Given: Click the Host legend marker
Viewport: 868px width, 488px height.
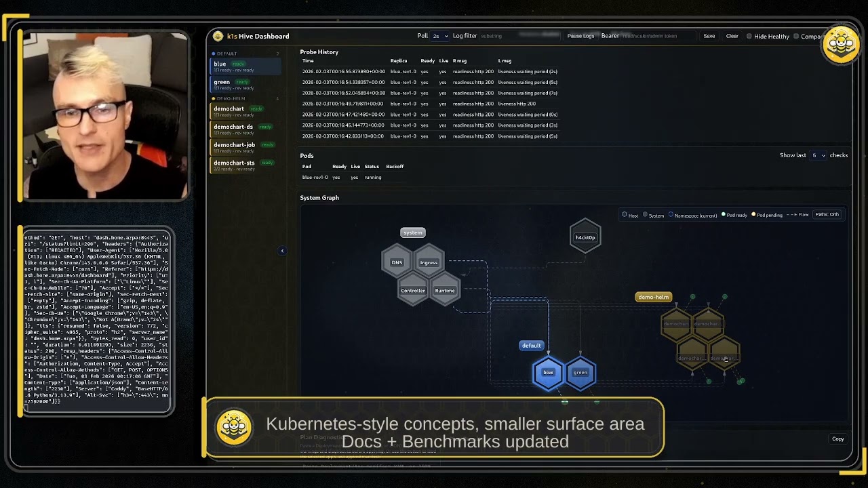Looking at the screenshot, I should coord(625,215).
